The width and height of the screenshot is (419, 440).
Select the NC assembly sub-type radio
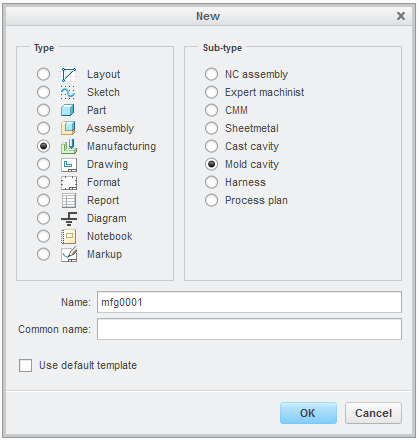tap(211, 74)
